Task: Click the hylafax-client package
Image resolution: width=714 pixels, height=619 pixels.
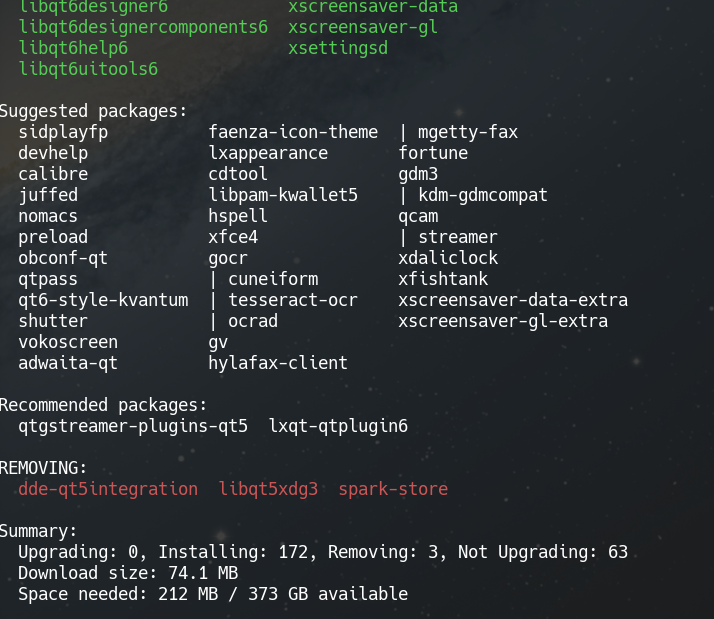Action: tap(278, 363)
